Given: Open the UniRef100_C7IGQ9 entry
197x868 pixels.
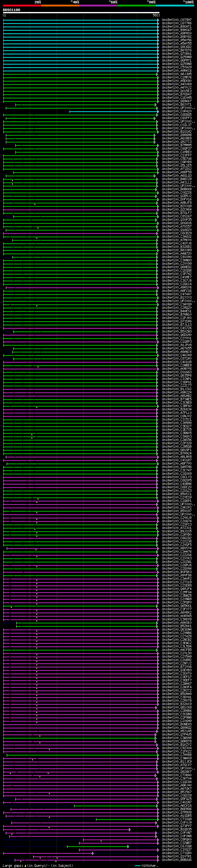Looking at the screenshot, I should click(x=177, y=819).
